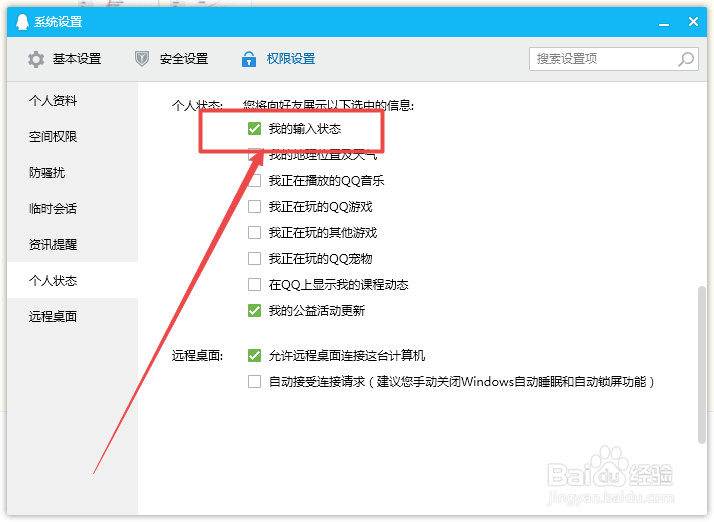The image size is (714, 522).
Task: Check 在QQ上显示我的课程动态
Action: point(254,285)
